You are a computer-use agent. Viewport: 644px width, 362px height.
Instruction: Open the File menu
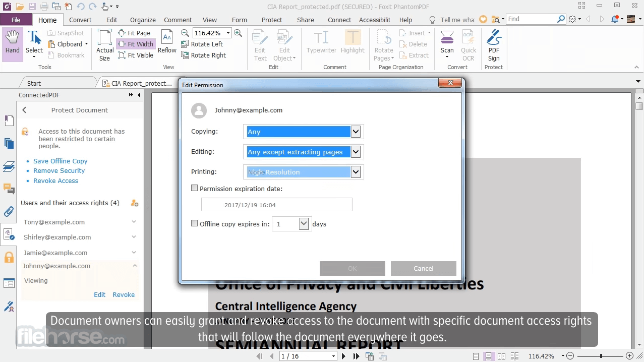pos(16,20)
